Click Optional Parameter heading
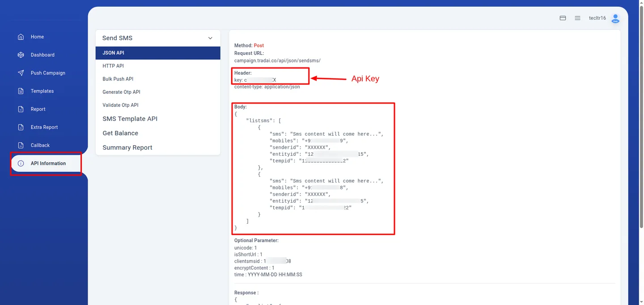The width and height of the screenshot is (644, 305). click(x=256, y=240)
